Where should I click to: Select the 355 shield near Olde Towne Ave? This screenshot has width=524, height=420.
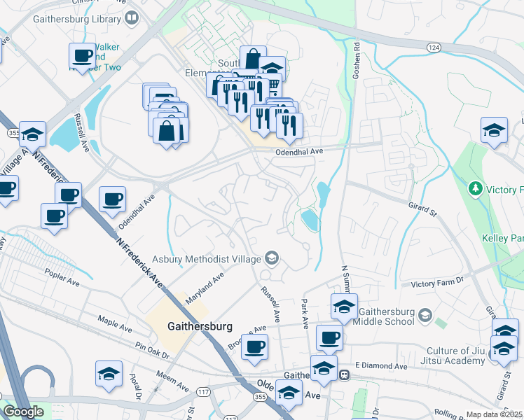click(x=260, y=397)
